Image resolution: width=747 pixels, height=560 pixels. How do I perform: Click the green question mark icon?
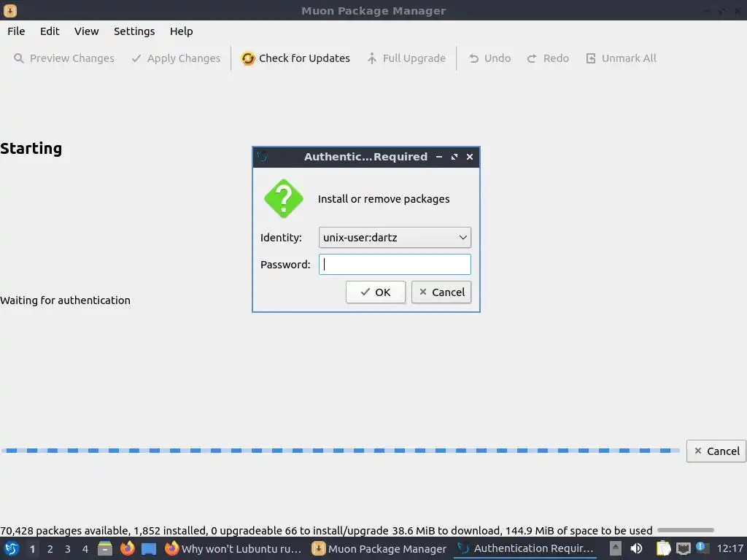[x=284, y=198]
